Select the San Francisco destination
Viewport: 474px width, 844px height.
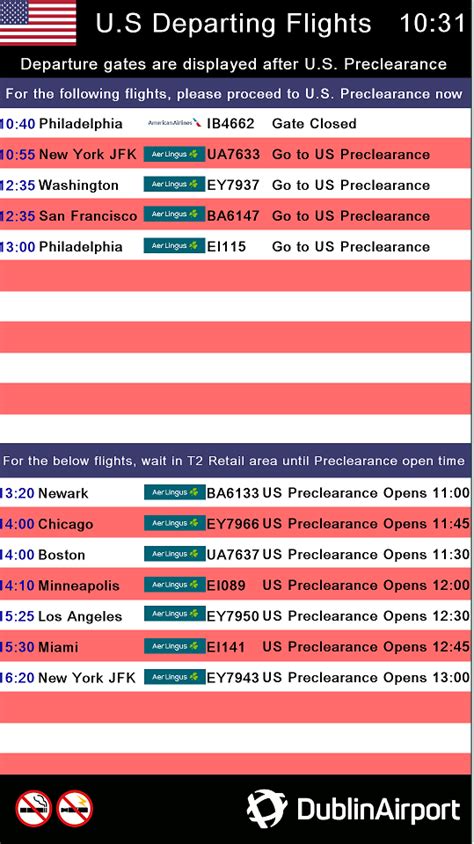88,216
